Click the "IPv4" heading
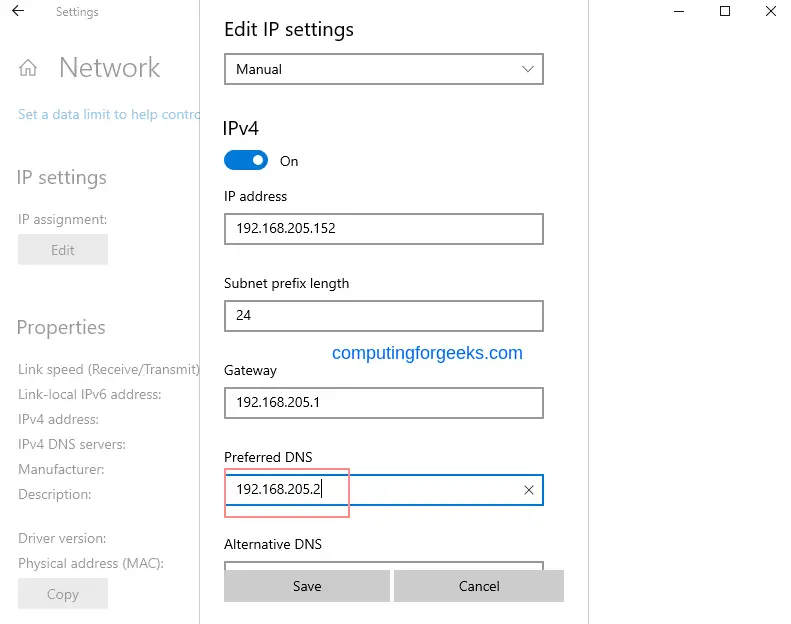The image size is (791, 624). (241, 128)
